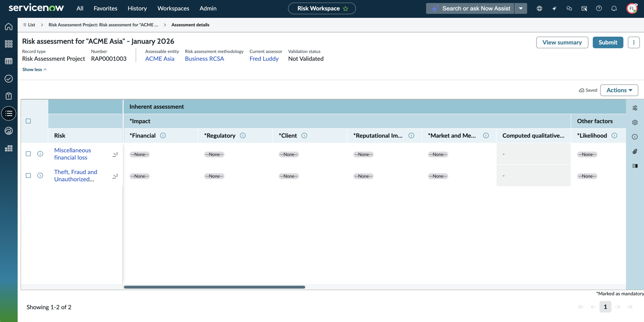
Task: Open the search bar dropdown arrow
Action: (521, 8)
